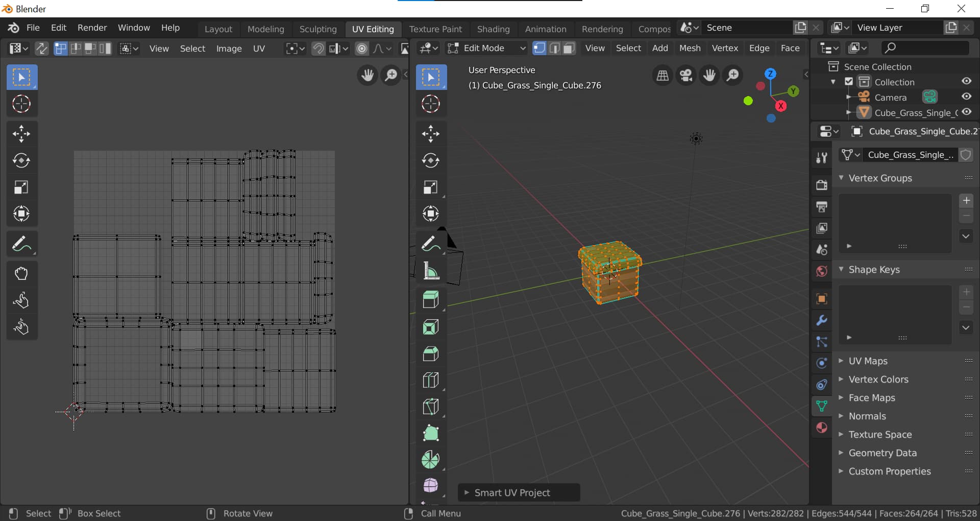Screen dimensions: 980x521
Task: Zoom the viewport with the magnifier control
Action: 733,75
